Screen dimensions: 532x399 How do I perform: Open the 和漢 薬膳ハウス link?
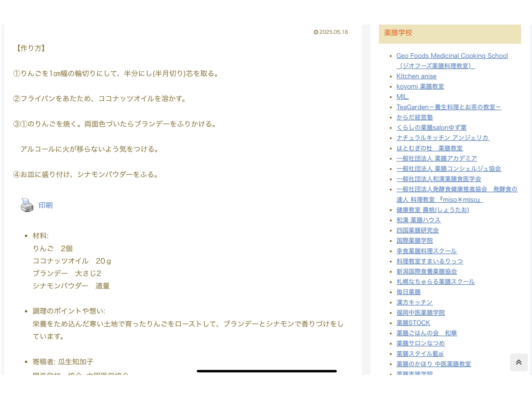[418, 220]
